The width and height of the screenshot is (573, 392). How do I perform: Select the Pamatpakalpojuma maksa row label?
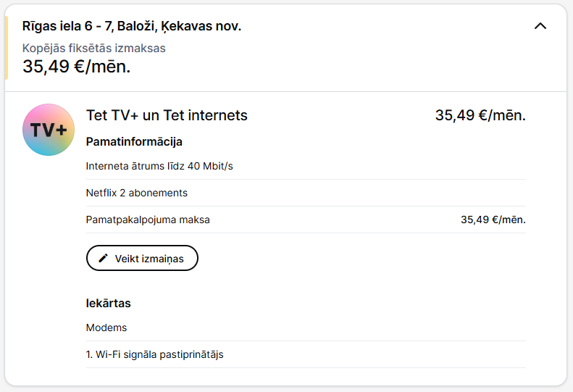click(148, 220)
